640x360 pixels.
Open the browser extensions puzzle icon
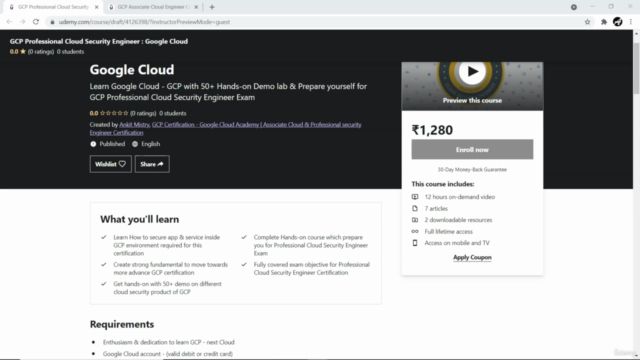coord(604,22)
